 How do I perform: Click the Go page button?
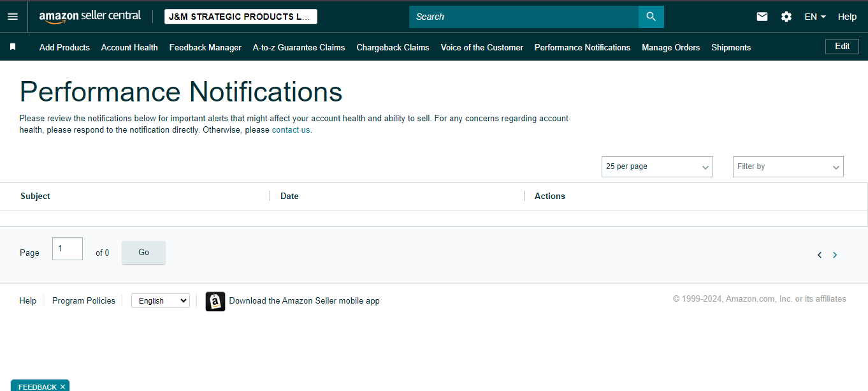click(143, 253)
